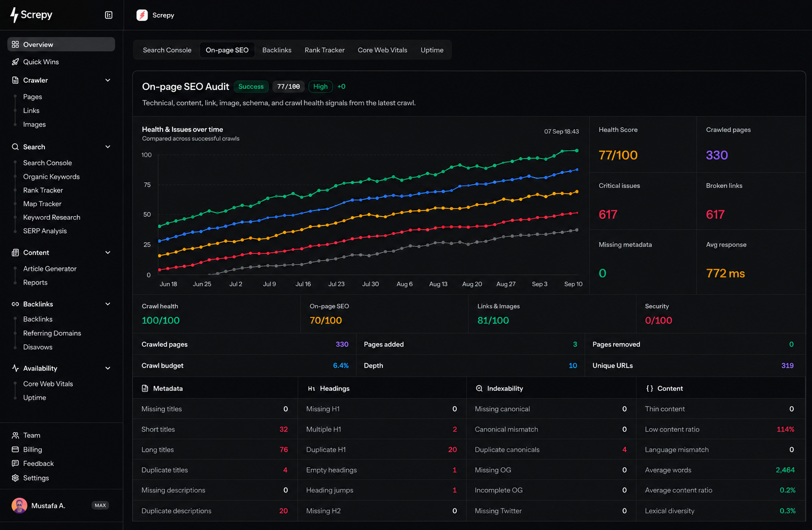Click the Quick Wins rocket icon
This screenshot has width=812, height=530.
[15, 62]
